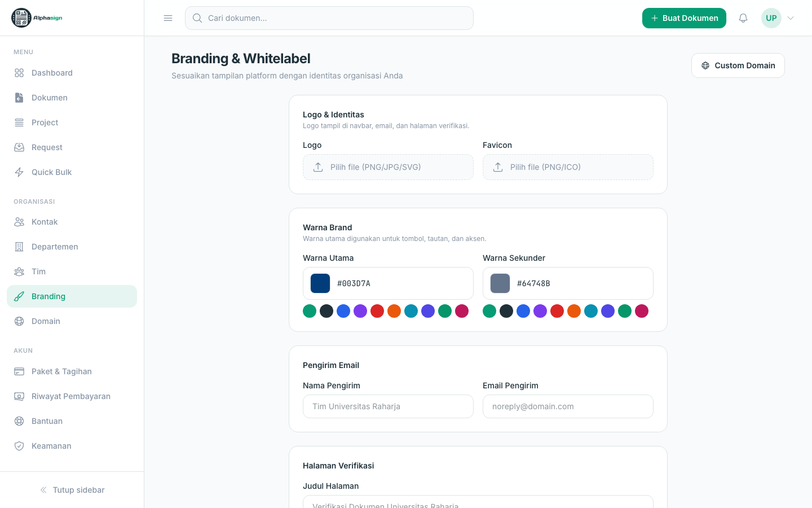
Task: Pick the purple preset under Warna Sekunder
Action: 540,311
